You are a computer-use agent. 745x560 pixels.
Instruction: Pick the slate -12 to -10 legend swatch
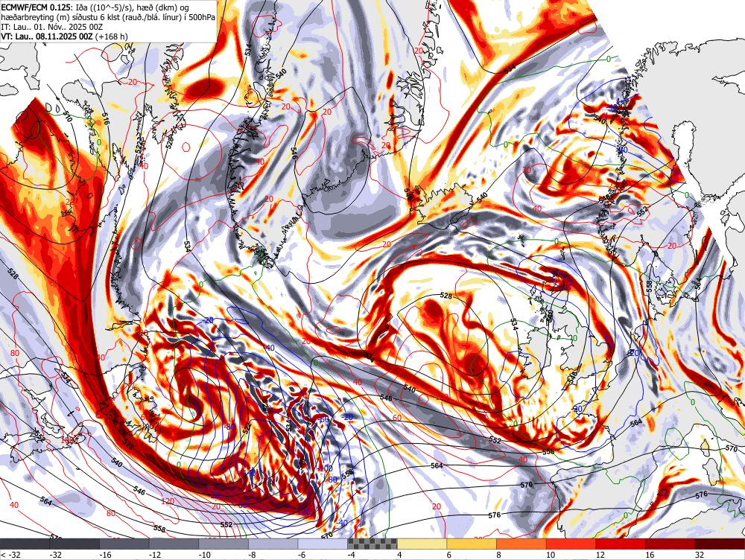174,544
